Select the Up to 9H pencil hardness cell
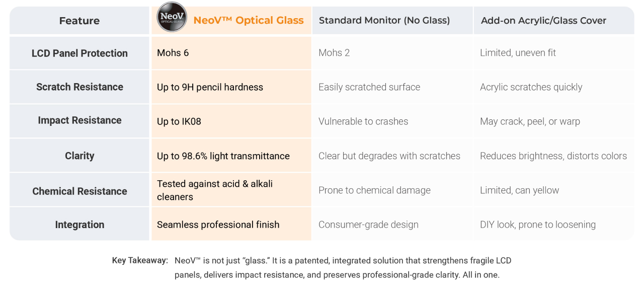 tap(210, 87)
